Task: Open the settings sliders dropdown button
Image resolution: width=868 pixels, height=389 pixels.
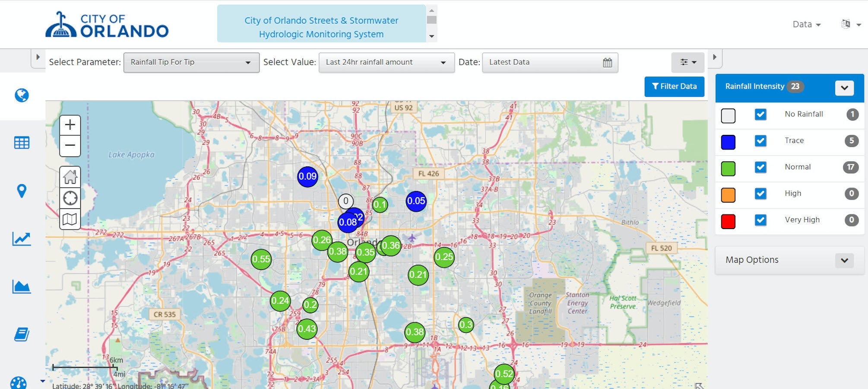Action: (x=687, y=62)
